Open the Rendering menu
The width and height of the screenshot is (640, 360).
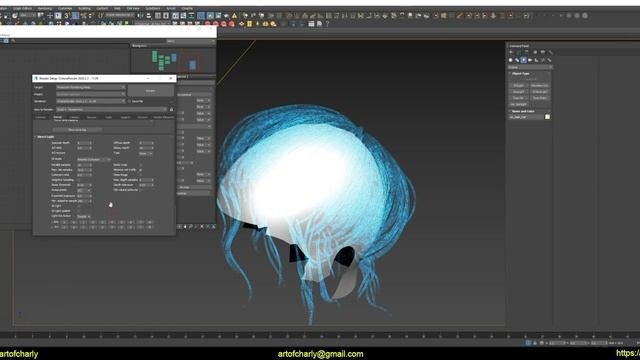tap(45, 8)
